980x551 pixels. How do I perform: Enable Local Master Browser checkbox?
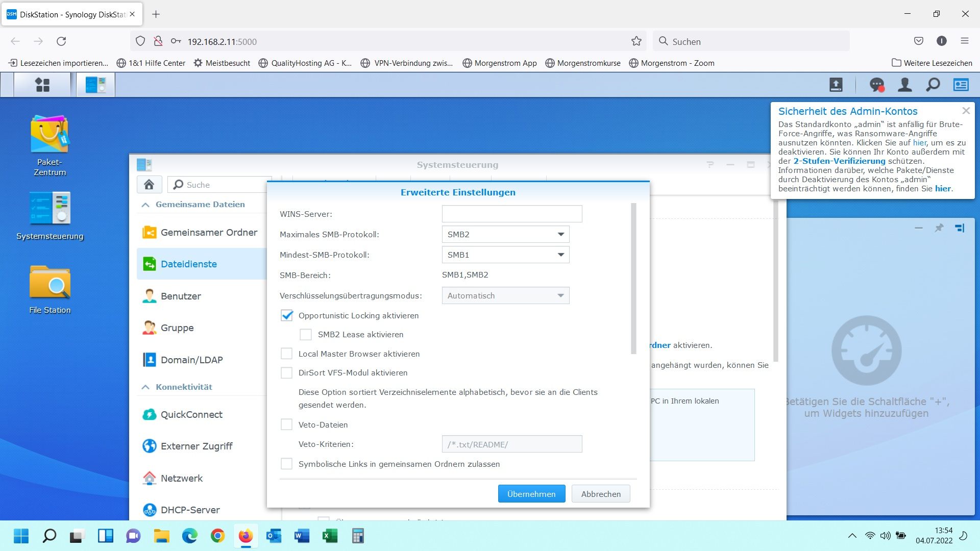tap(287, 354)
